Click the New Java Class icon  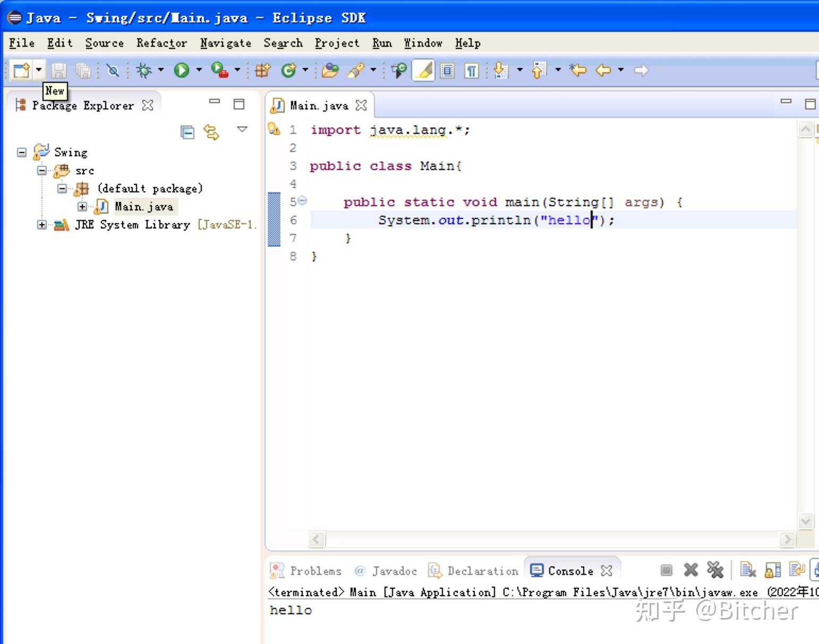point(288,70)
